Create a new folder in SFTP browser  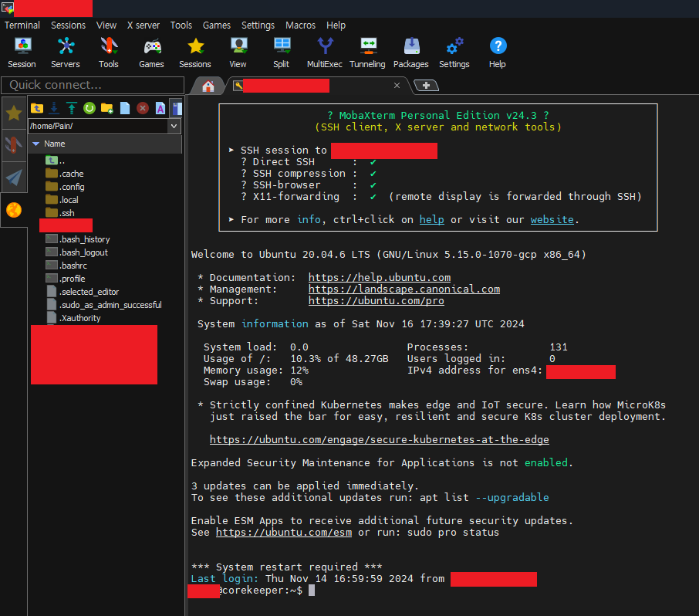click(107, 108)
